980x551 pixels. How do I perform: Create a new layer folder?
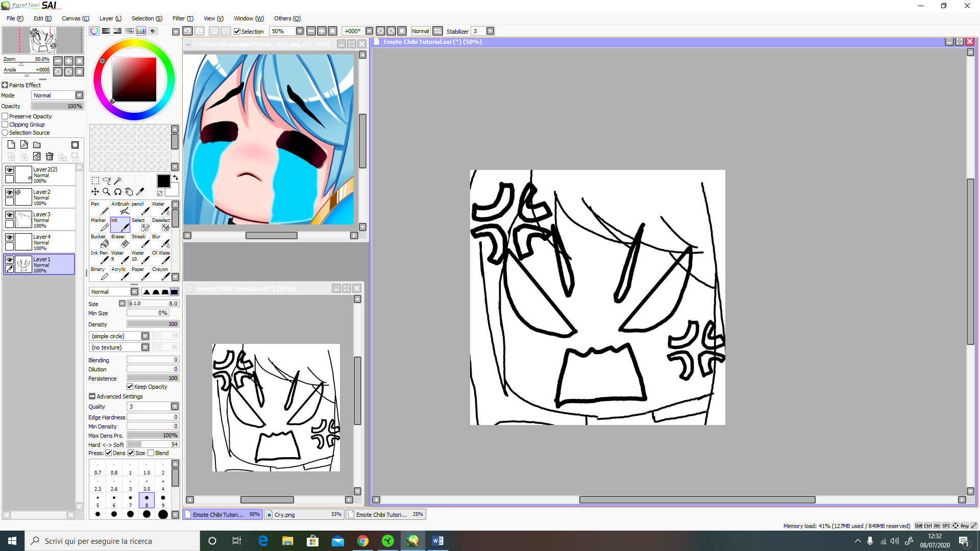[37, 145]
